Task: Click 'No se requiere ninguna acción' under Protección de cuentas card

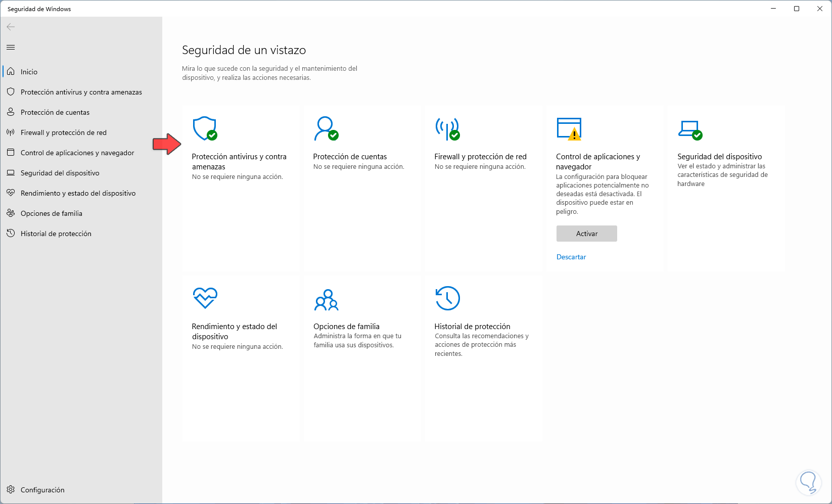Action: coord(359,167)
